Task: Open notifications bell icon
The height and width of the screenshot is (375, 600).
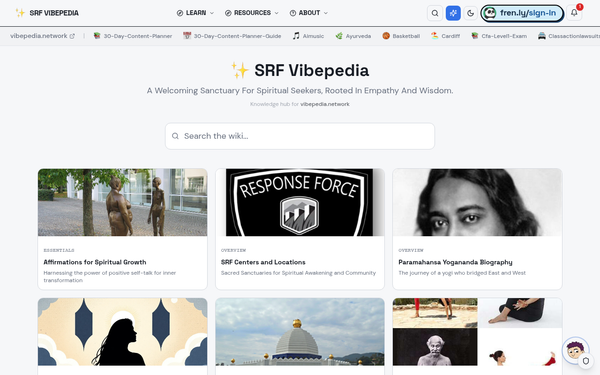Action: coord(574,13)
